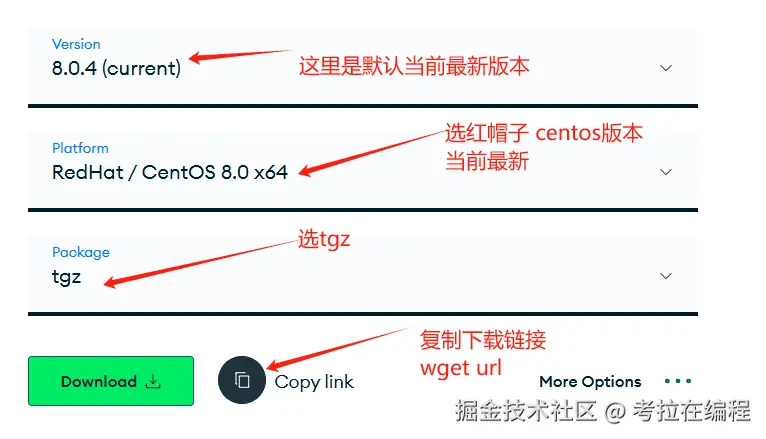Click the red 选tgz annotation text
The width and height of the screenshot is (766, 439).
click(x=324, y=239)
